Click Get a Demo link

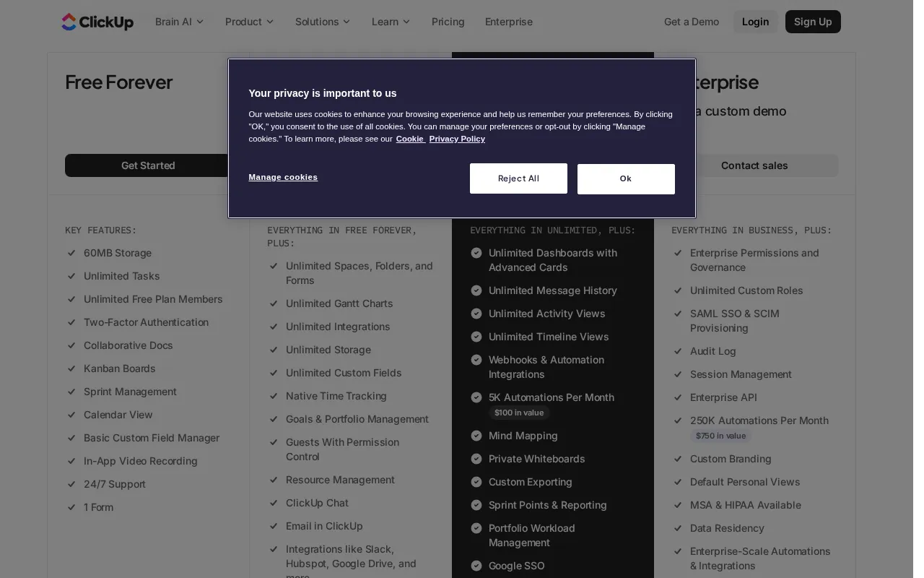pos(692,22)
